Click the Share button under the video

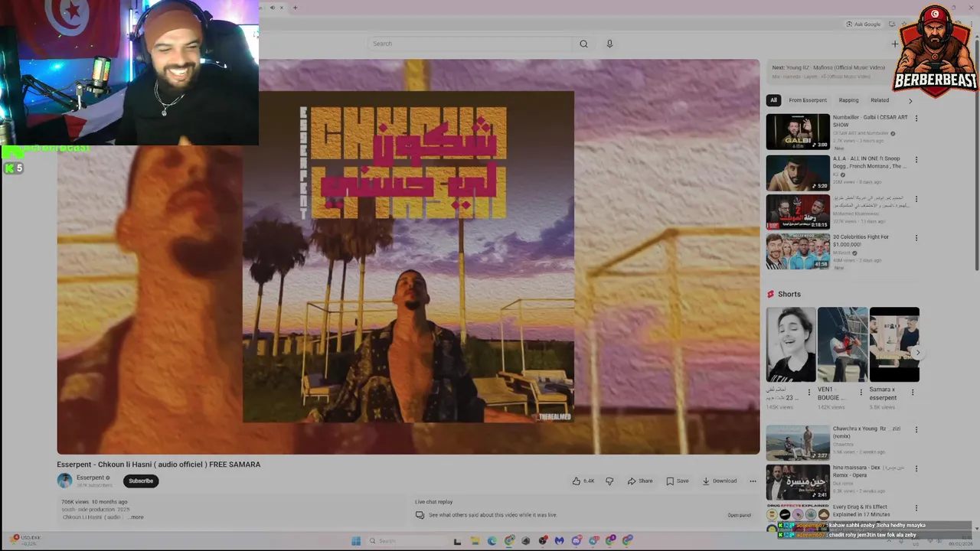[x=640, y=481]
